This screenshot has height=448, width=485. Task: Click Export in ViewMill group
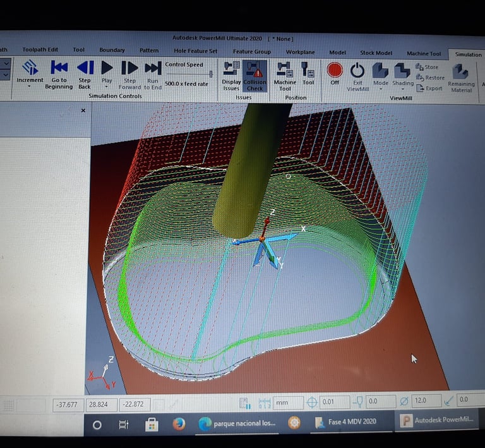click(x=429, y=88)
